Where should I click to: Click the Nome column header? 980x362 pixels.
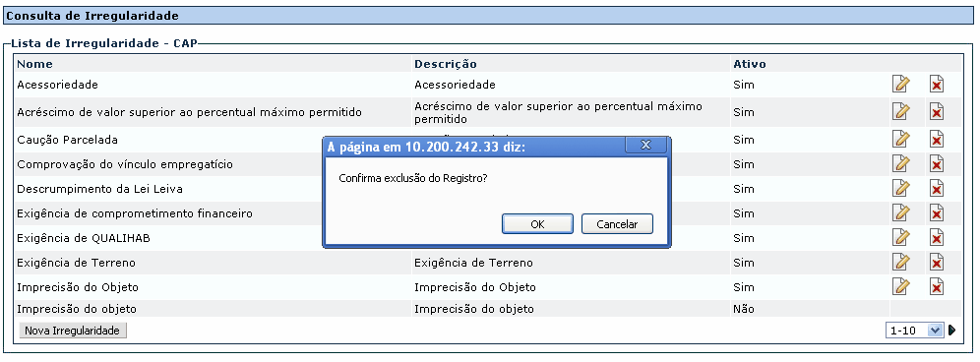point(35,64)
